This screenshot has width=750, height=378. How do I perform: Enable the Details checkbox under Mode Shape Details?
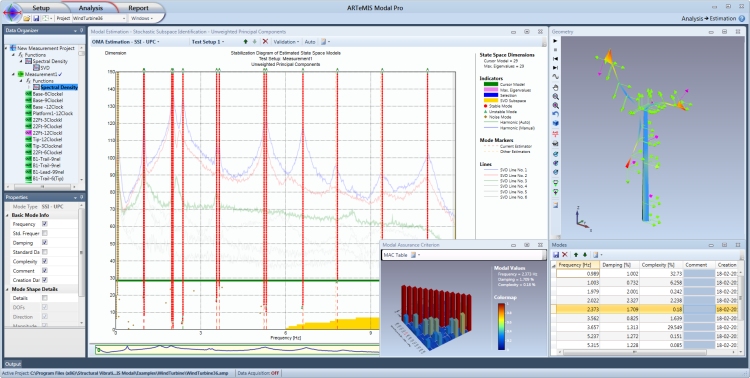pyautogui.click(x=44, y=298)
